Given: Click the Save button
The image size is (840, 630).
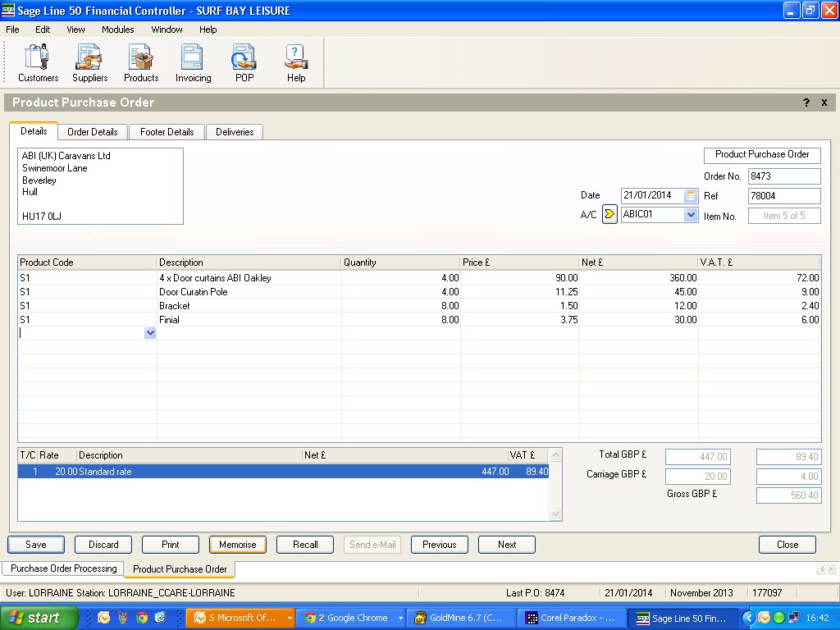Looking at the screenshot, I should [x=36, y=545].
